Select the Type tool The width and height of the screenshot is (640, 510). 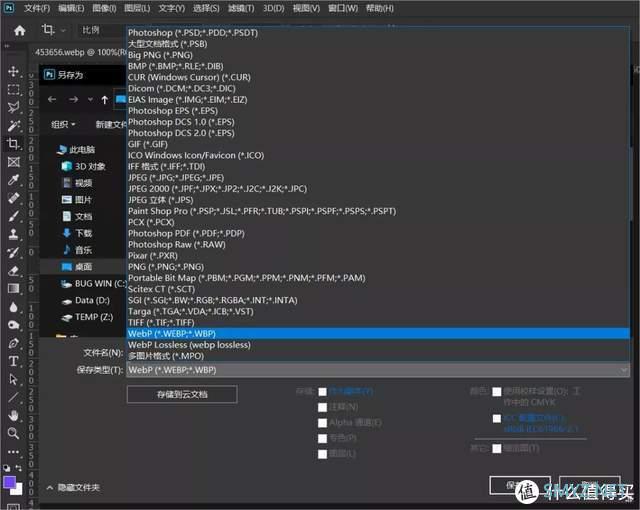[13, 361]
